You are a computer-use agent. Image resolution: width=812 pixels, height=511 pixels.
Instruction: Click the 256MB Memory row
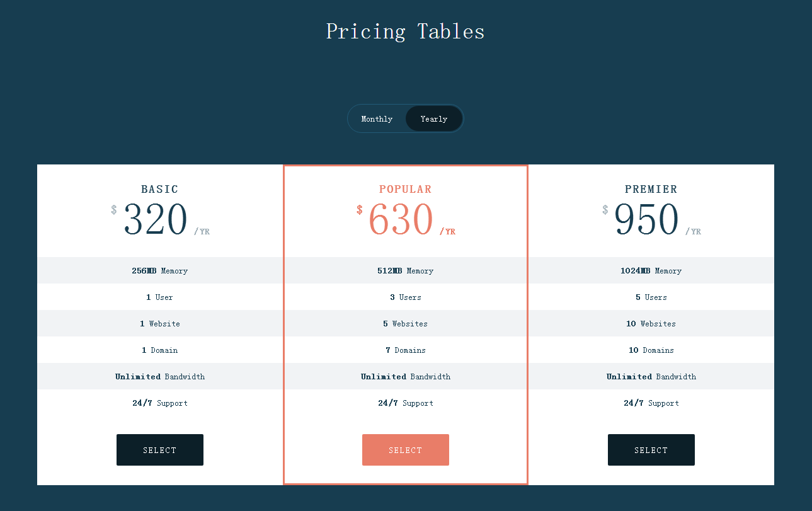[x=160, y=270]
